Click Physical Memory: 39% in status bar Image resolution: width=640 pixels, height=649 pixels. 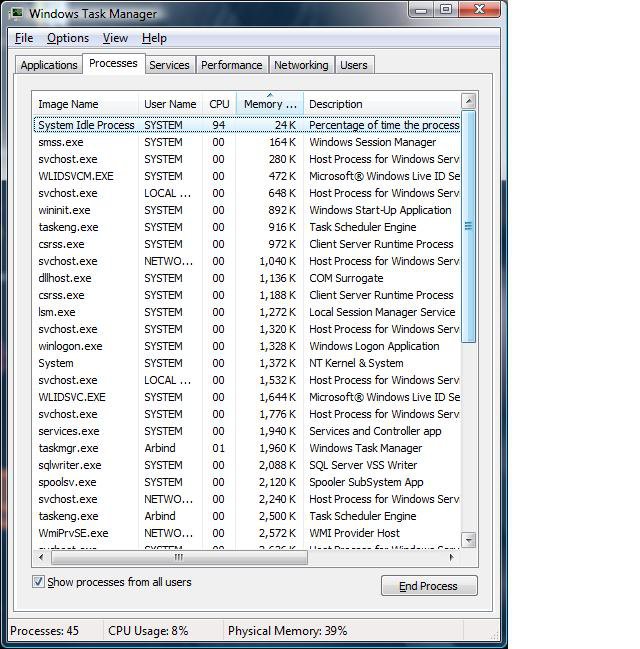point(287,630)
